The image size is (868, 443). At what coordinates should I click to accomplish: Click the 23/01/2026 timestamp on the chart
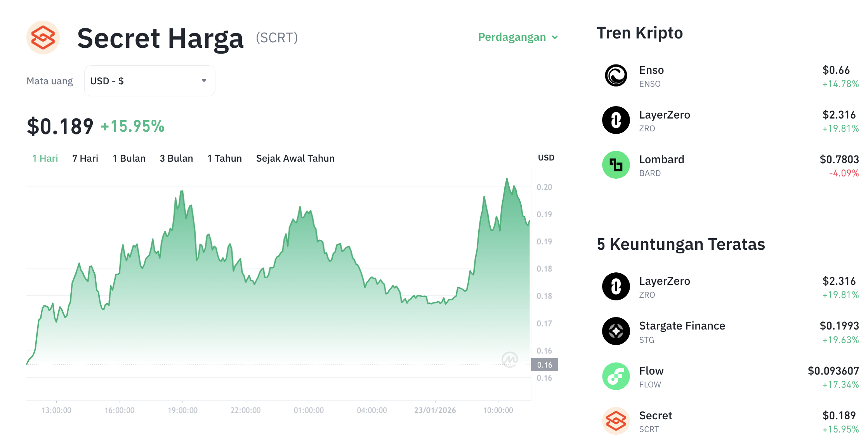(x=436, y=410)
